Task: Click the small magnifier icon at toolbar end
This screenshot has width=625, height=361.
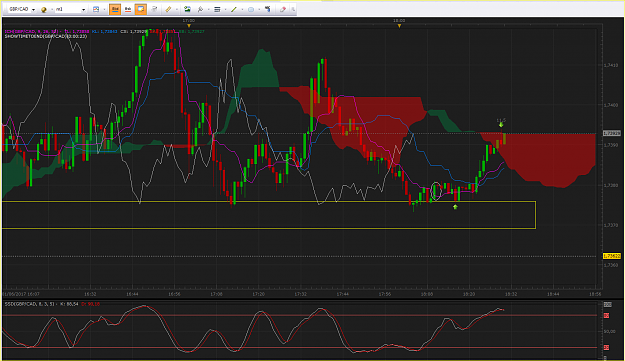Action: pos(293,10)
